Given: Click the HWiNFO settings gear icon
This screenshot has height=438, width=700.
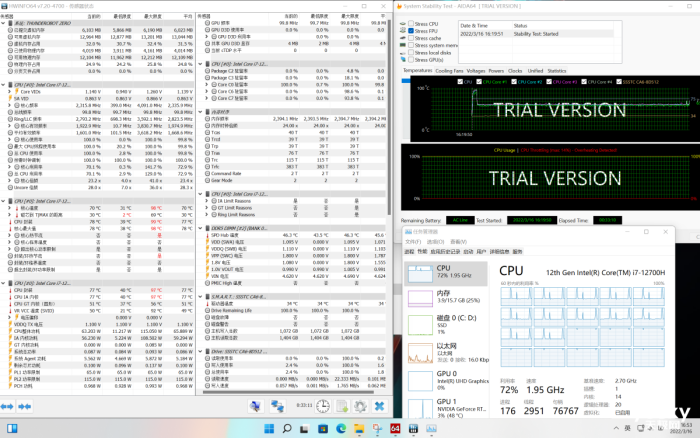Looking at the screenshot, I should [x=359, y=406].
